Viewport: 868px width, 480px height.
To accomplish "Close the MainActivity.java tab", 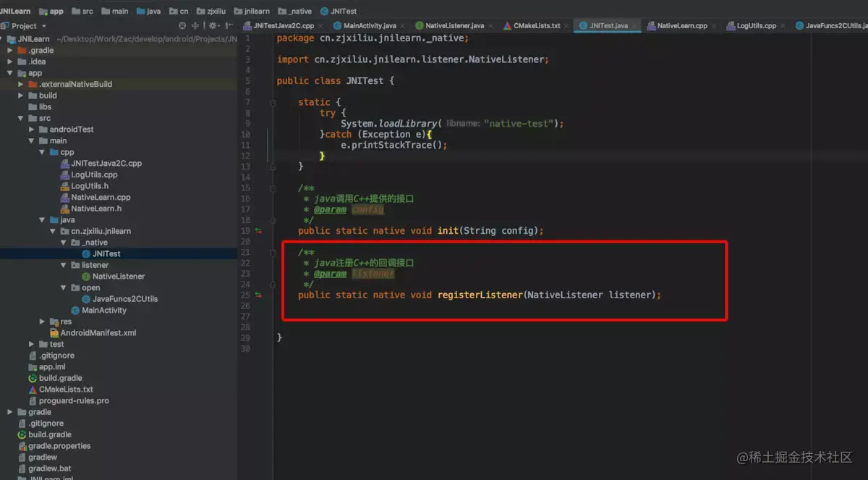I will point(403,26).
